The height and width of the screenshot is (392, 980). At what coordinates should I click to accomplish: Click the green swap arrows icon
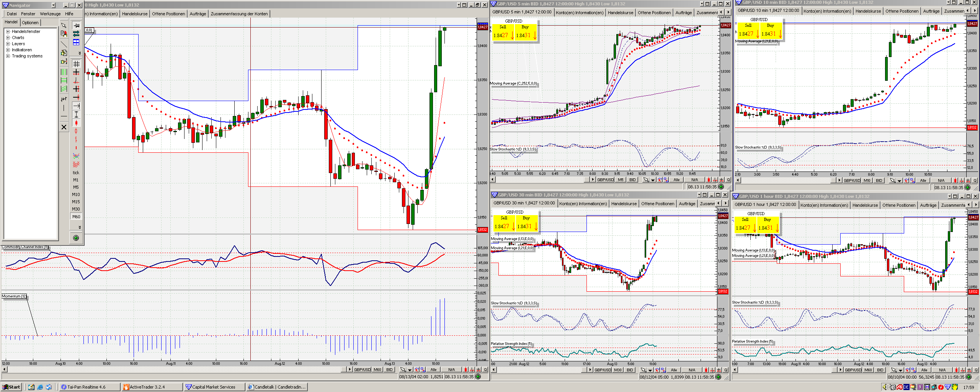click(76, 34)
